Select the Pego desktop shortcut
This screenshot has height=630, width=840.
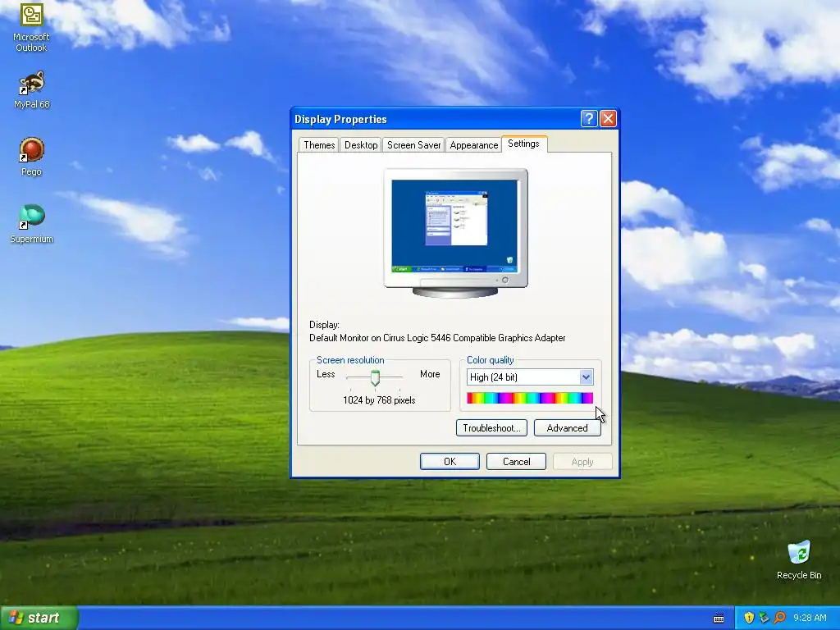click(x=31, y=157)
